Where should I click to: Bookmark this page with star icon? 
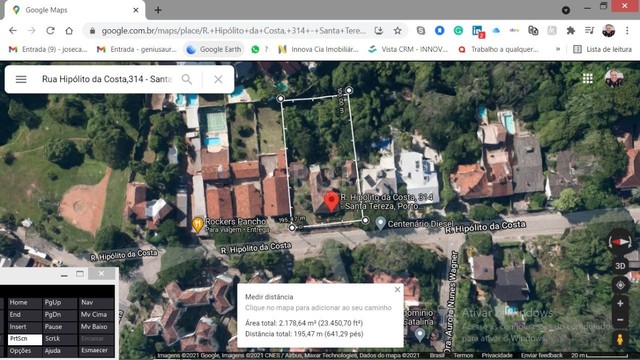(x=398, y=31)
